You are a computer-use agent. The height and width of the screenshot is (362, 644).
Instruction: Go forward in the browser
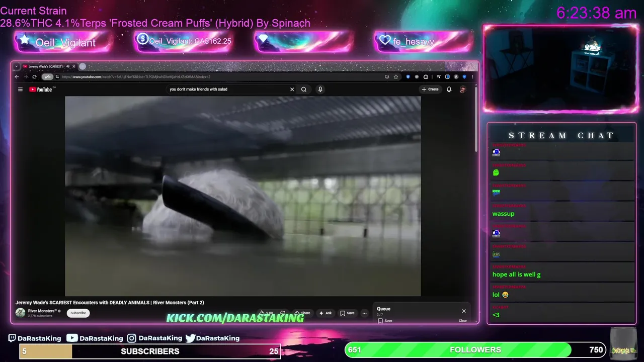(26, 77)
